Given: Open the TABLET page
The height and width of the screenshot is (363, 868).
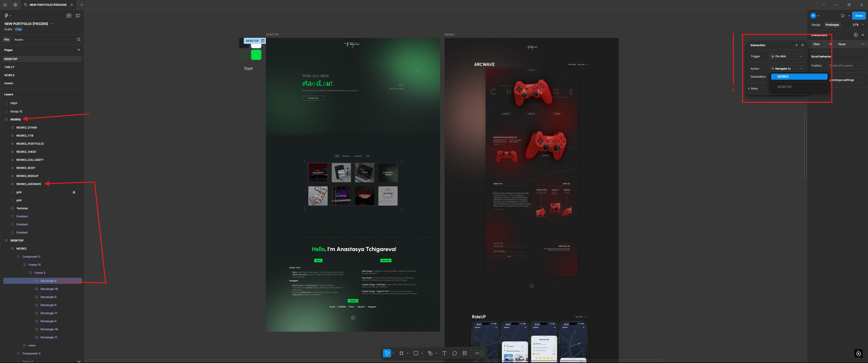Looking at the screenshot, I should click(42, 67).
